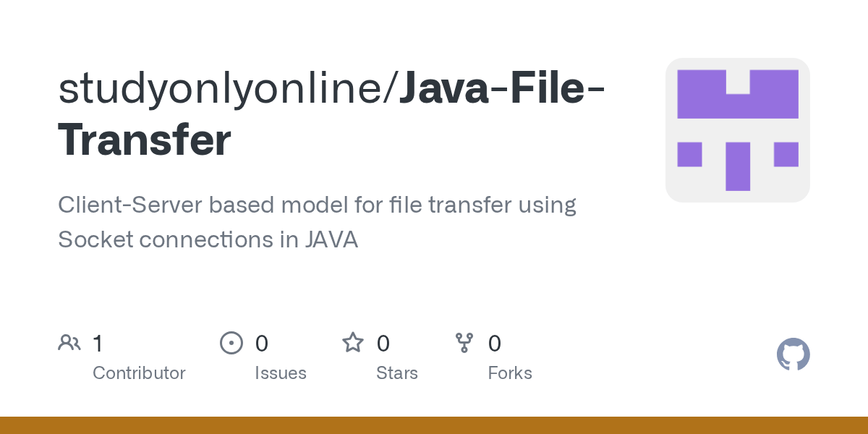Screen dimensions: 868x434
Task: Select the zero above Issues
Action: 262,344
